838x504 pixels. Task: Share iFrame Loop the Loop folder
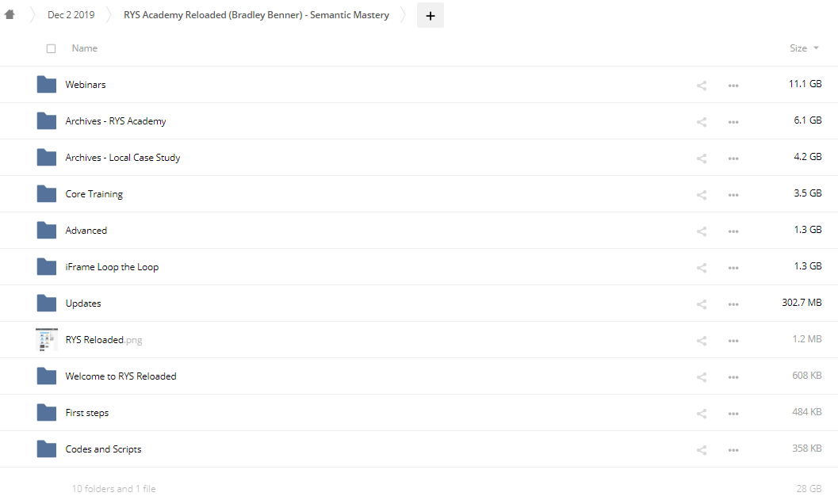point(702,268)
